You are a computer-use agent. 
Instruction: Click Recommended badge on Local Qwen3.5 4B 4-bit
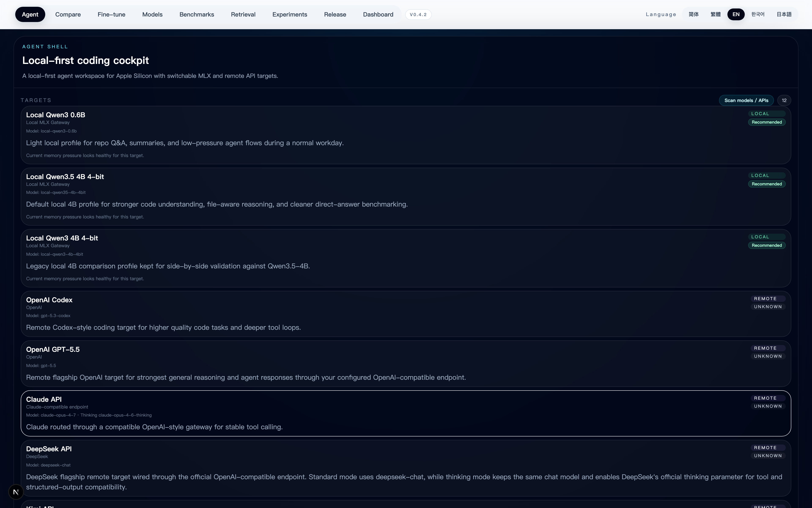767,184
